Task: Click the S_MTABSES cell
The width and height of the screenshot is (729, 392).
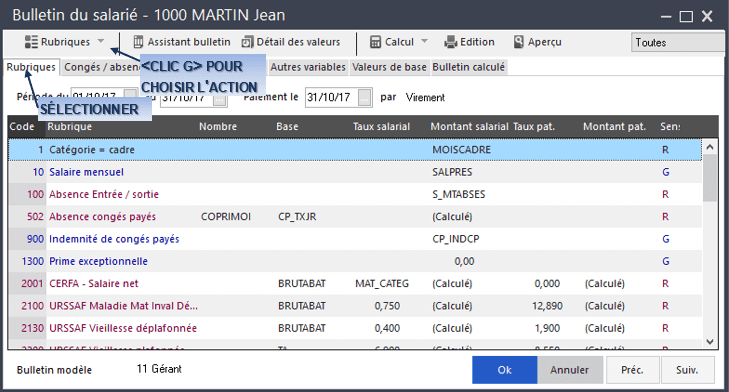Action: pyautogui.click(x=458, y=194)
